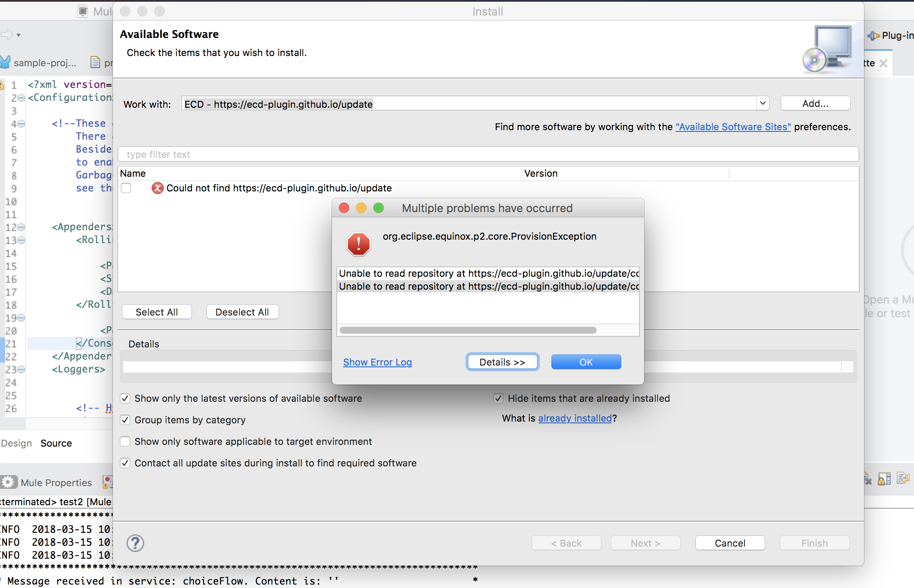Image resolution: width=914 pixels, height=588 pixels.
Task: Click the red error icon beside 'Could not find'
Action: (x=157, y=188)
